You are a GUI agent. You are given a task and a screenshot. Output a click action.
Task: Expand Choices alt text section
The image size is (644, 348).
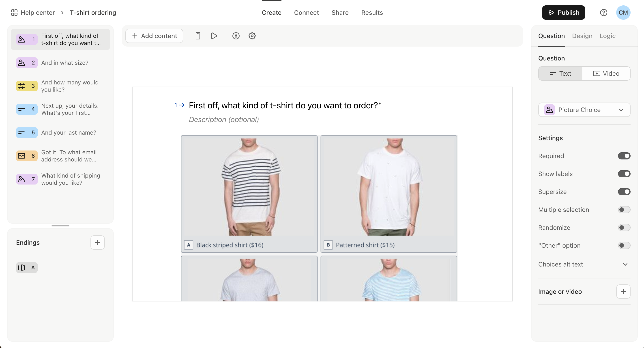(584, 264)
